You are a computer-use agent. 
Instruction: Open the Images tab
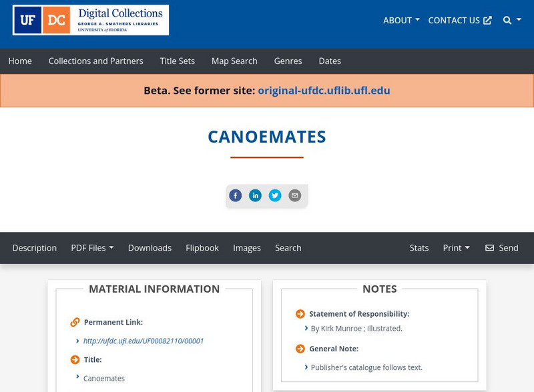pos(247,248)
